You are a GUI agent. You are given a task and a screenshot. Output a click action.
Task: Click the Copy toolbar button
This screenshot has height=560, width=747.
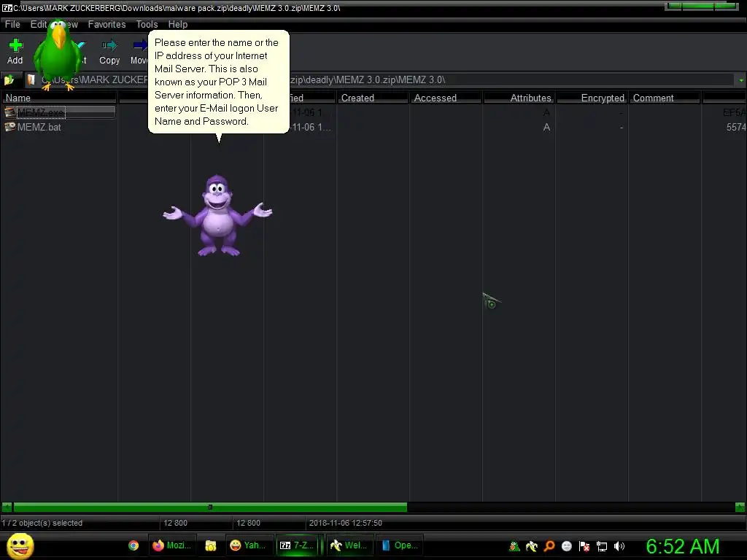click(109, 52)
